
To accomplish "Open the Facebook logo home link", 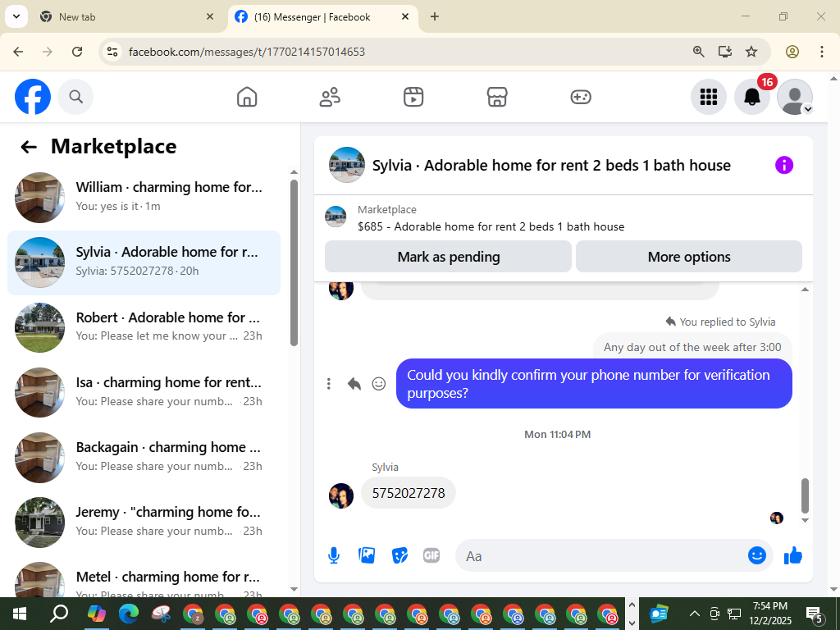I will pos(33,97).
